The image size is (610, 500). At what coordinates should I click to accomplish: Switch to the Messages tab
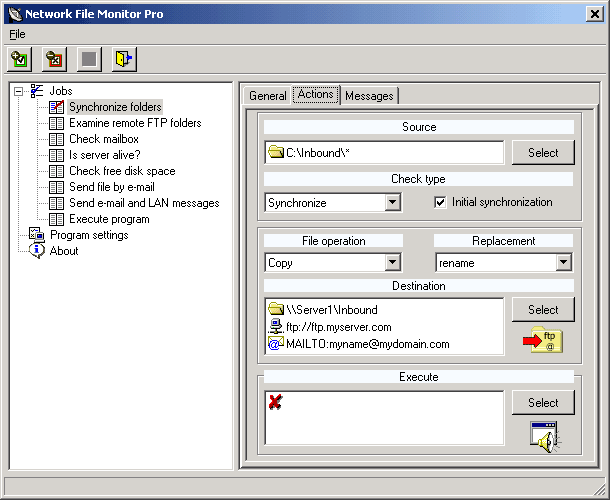pyautogui.click(x=369, y=96)
